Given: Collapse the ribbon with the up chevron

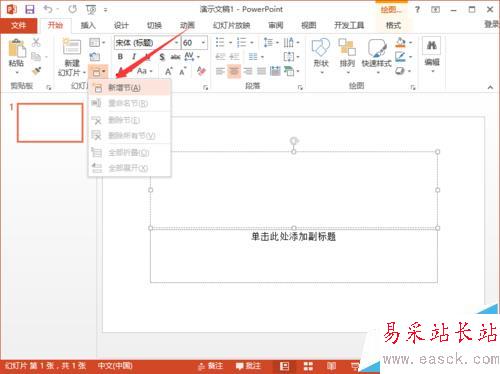Looking at the screenshot, I should point(490,87).
